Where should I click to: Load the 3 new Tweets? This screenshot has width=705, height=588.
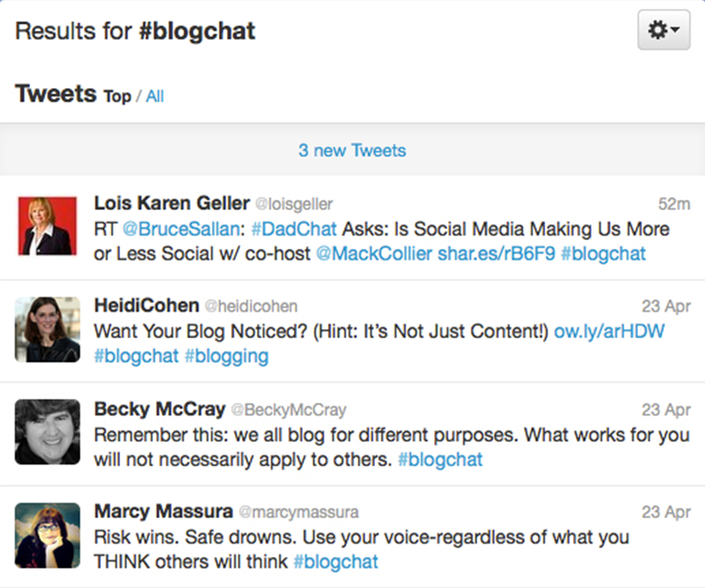click(352, 150)
